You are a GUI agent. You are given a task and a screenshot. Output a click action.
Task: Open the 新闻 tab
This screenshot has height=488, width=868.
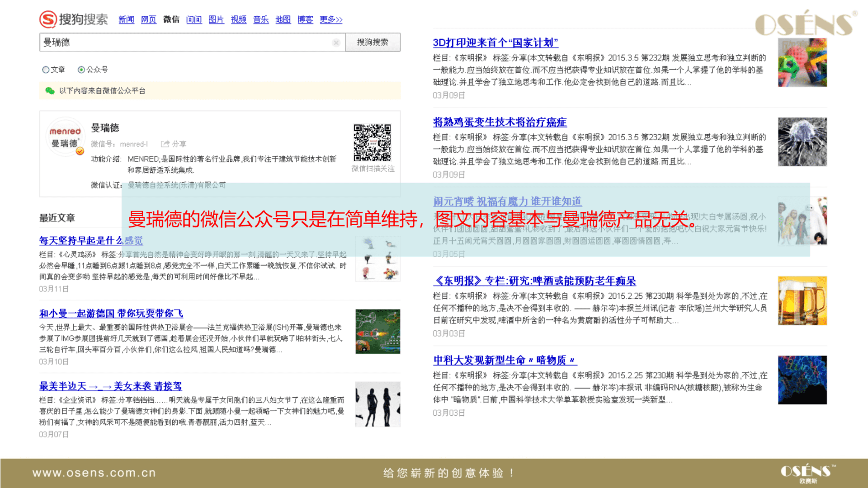pos(126,19)
